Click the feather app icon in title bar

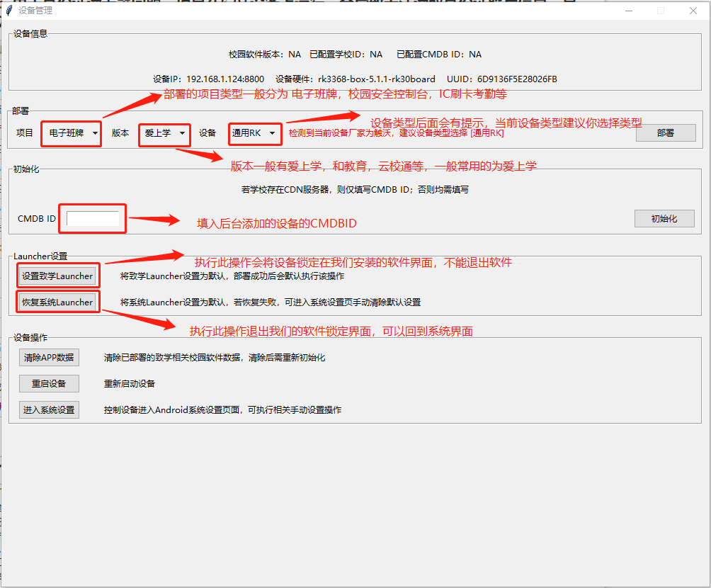coord(9,11)
